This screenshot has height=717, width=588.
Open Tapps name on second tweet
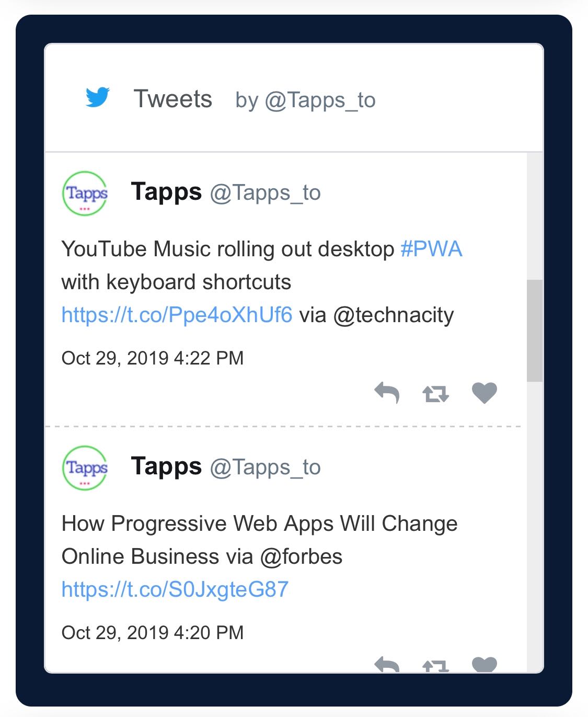(166, 466)
